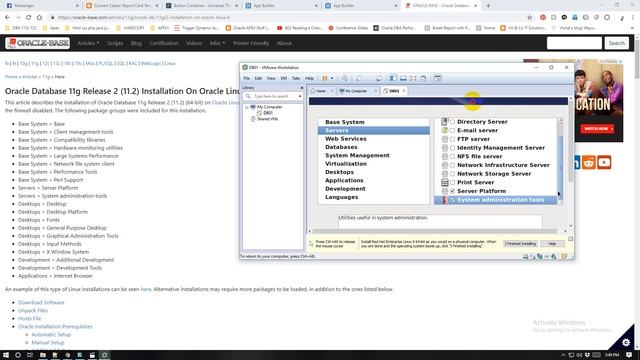The height and width of the screenshot is (360, 640).
Task: Bookmark this page with the star icon
Action: [530, 17]
